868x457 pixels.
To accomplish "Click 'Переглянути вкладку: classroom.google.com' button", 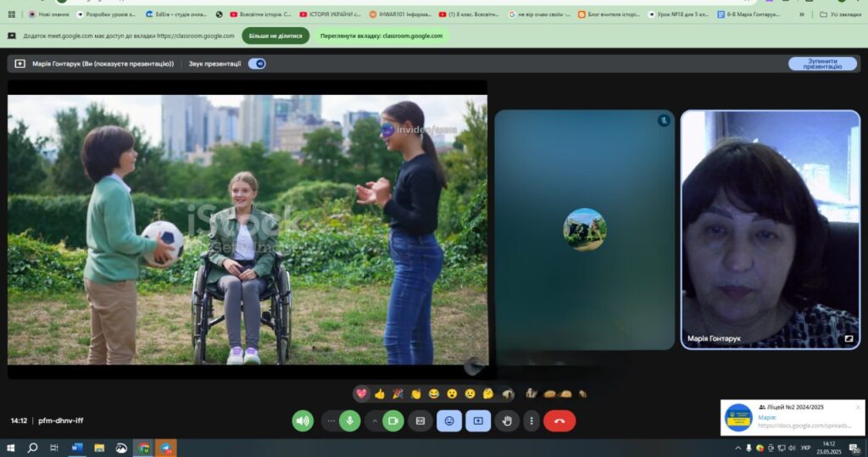I will [381, 36].
